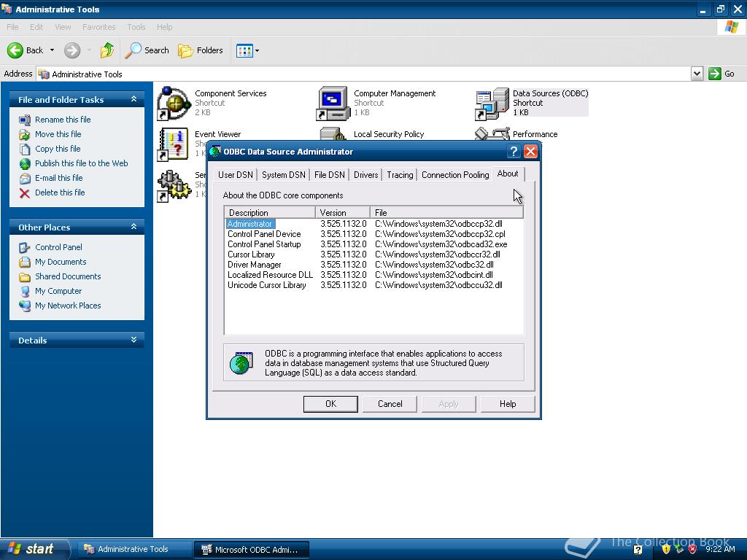The image size is (747, 560).
Task: Toggle the Folders pane icon
Action: 185,50
